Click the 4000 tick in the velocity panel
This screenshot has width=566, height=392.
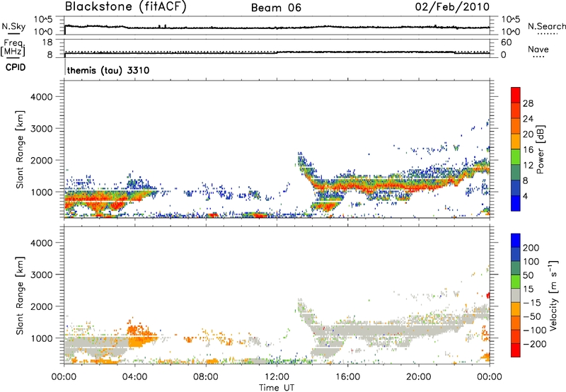(42, 243)
